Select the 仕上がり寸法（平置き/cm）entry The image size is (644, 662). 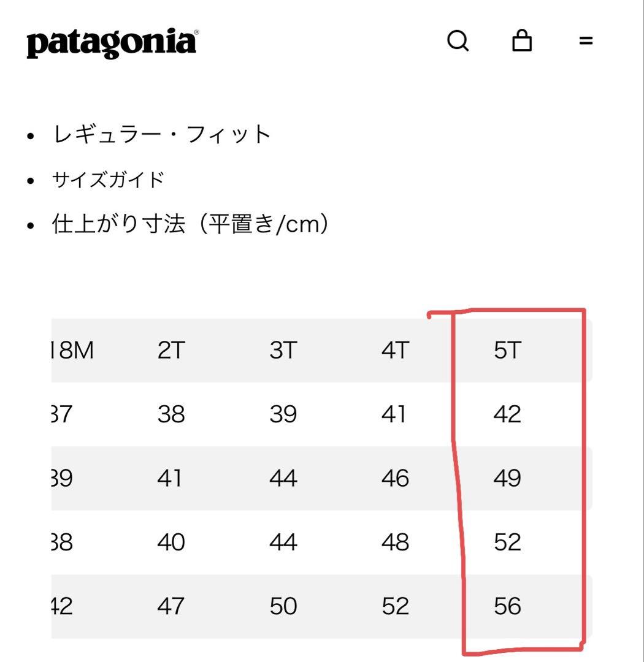coord(190,223)
